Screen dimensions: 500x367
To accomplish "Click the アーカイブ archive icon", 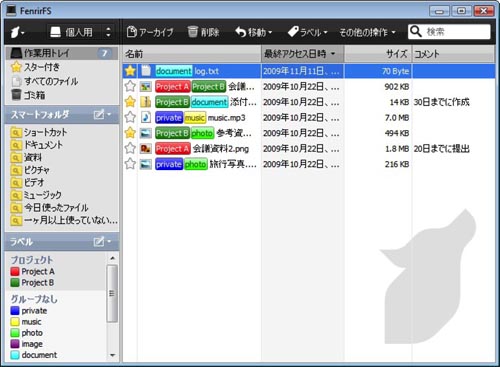I will pyautogui.click(x=132, y=32).
